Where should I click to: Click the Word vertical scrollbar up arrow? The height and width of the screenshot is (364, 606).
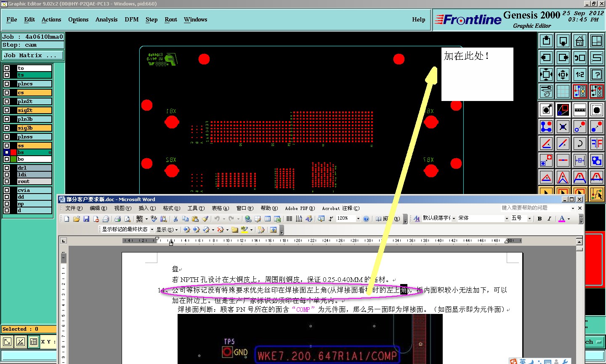(579, 242)
